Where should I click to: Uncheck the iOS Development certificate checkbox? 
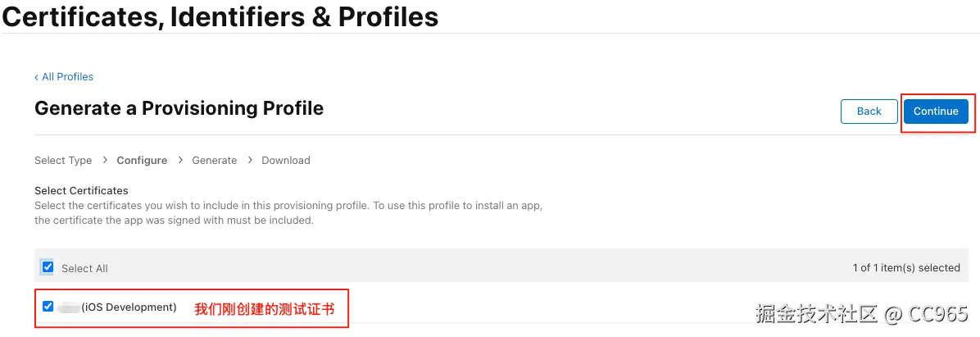click(x=48, y=307)
